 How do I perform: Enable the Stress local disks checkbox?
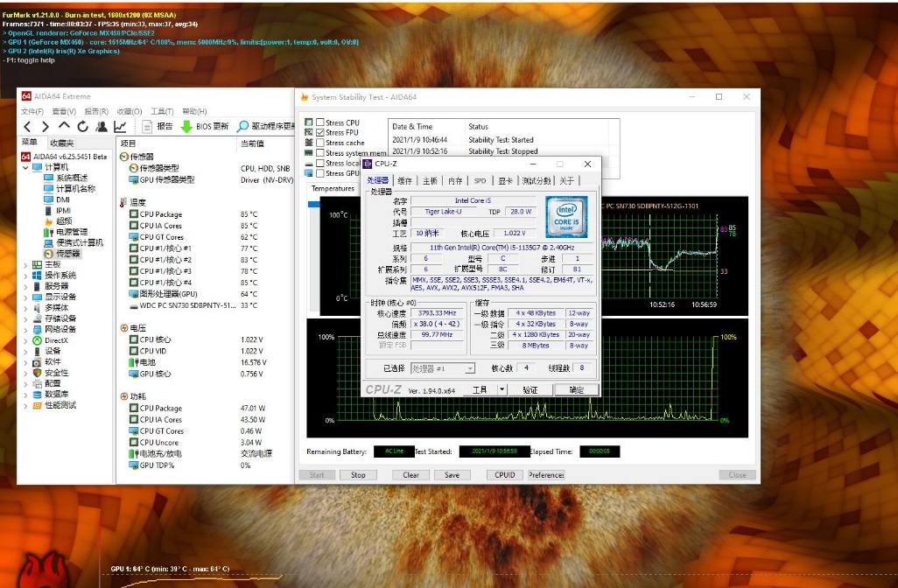[x=320, y=163]
